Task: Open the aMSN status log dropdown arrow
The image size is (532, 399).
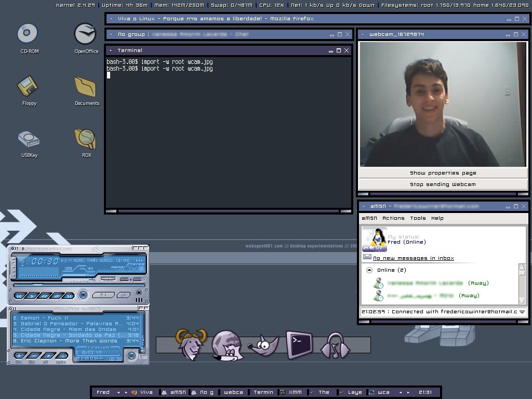Action: 522,312
